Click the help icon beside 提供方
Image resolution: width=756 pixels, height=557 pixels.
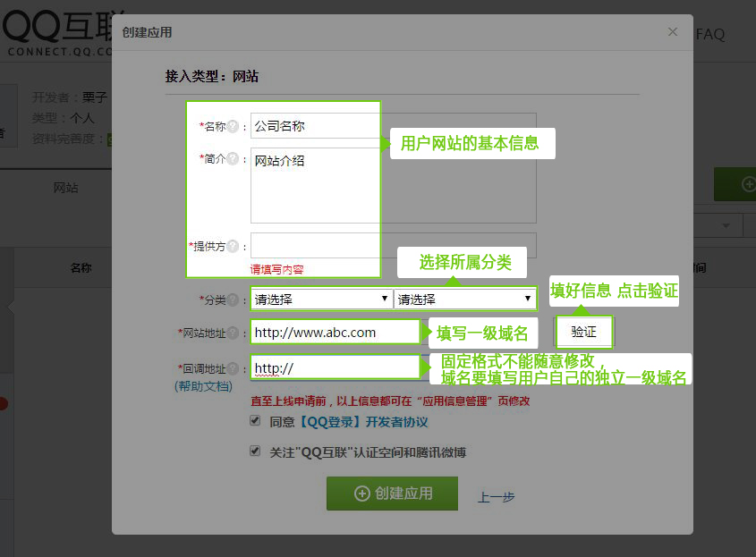point(233,246)
